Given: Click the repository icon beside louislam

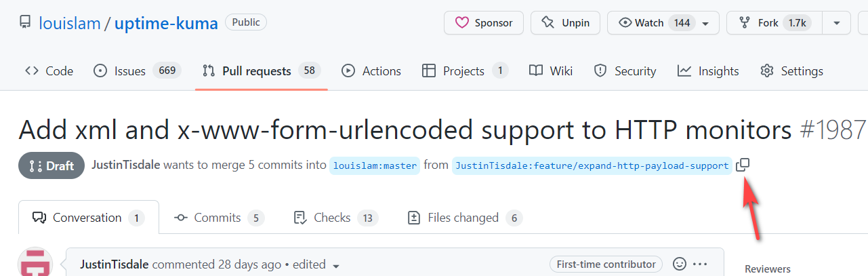Looking at the screenshot, I should [25, 23].
